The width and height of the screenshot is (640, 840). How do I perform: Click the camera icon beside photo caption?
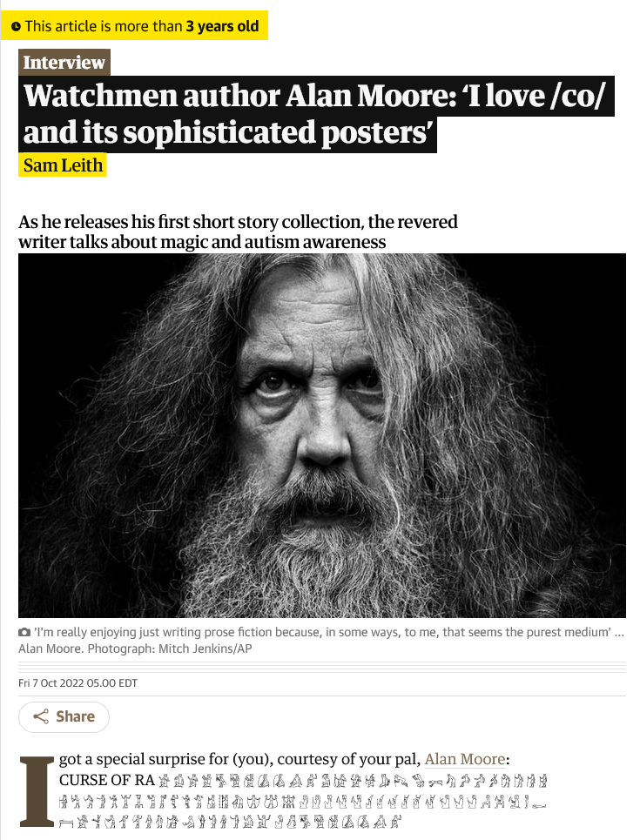(x=24, y=632)
